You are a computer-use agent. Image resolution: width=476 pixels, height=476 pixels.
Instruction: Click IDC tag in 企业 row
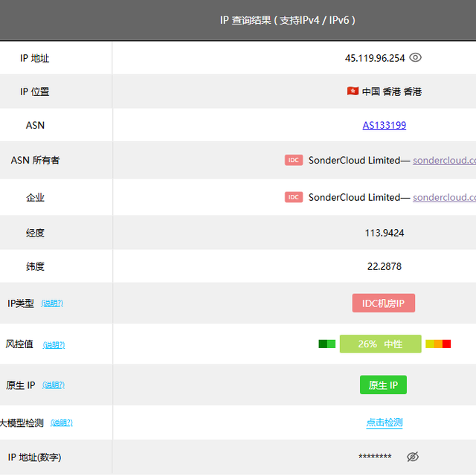294,197
